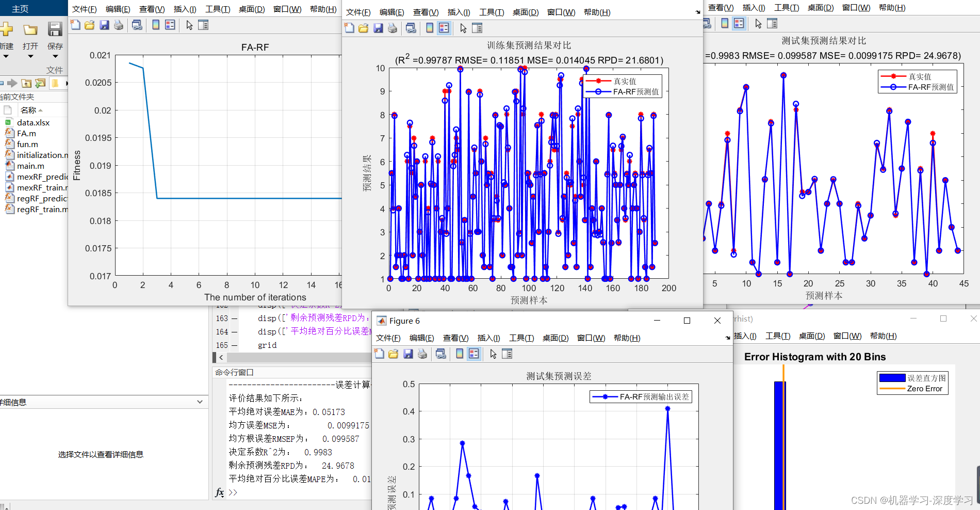Expand the 新建 dropdown in the MATLAB Home ribbon
Screen dimensions: 980x510
tap(7, 56)
